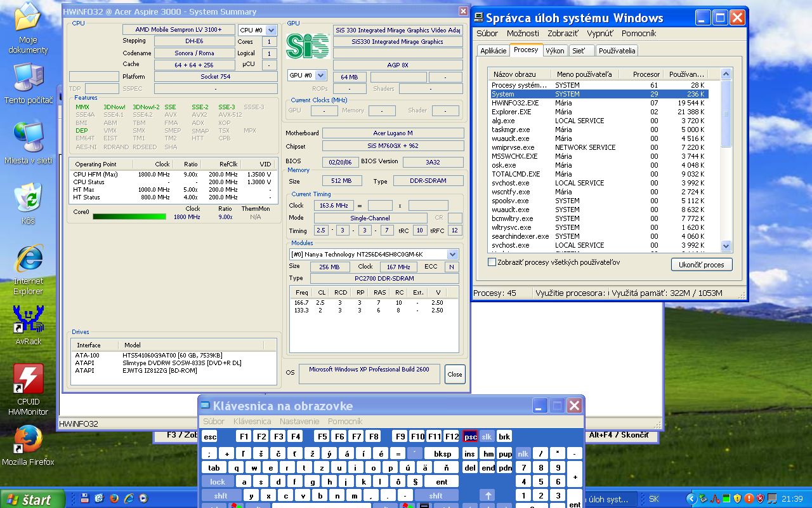
Task: Show hidden system tray icons arrow
Action: coord(693,498)
